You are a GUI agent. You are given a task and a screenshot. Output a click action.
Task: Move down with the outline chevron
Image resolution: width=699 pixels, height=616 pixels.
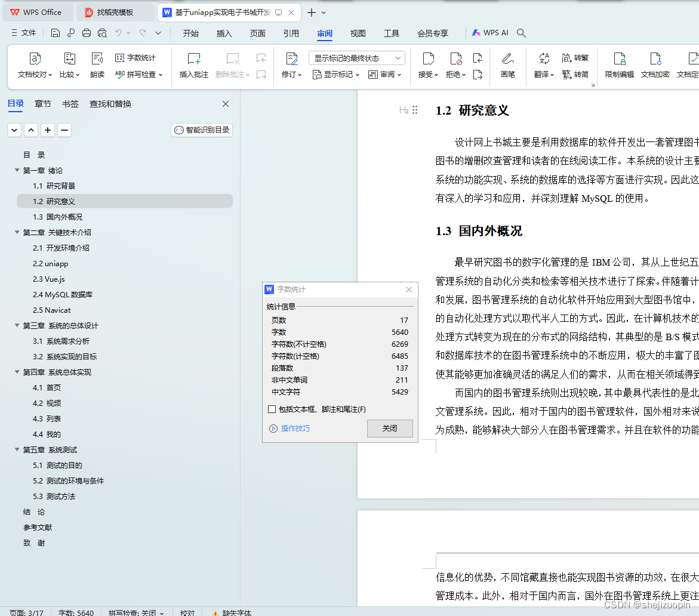14,130
